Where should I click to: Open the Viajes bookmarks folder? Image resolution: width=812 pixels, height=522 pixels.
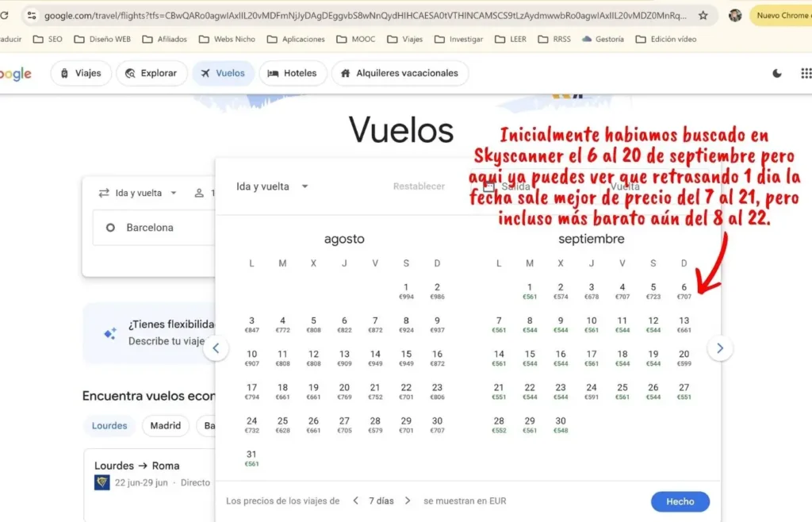pyautogui.click(x=405, y=40)
